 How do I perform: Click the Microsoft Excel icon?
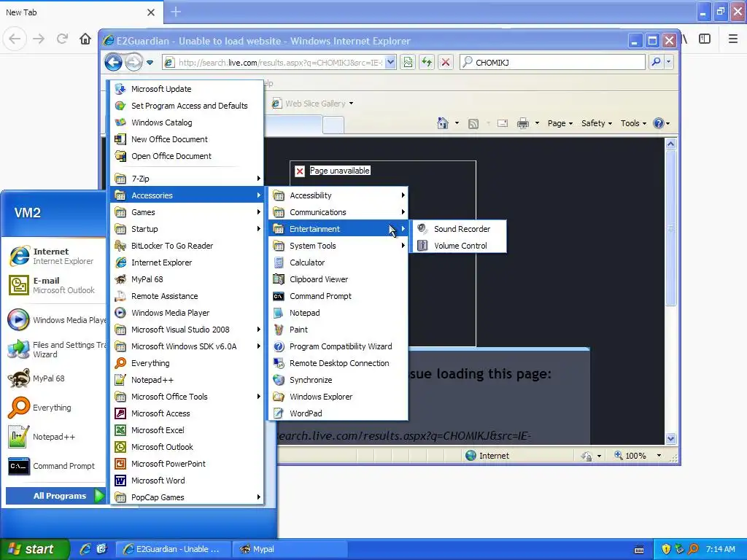[120, 430]
